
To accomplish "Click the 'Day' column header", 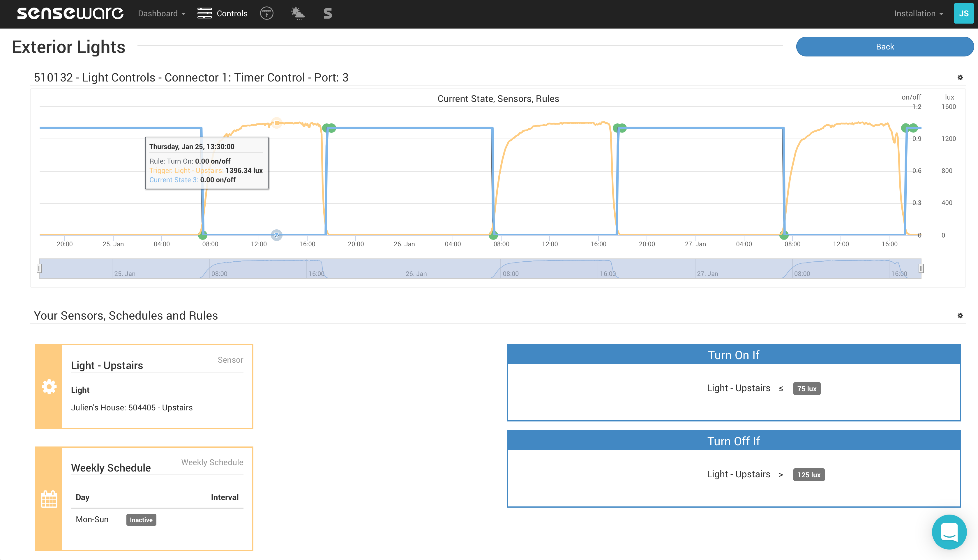I will (82, 497).
